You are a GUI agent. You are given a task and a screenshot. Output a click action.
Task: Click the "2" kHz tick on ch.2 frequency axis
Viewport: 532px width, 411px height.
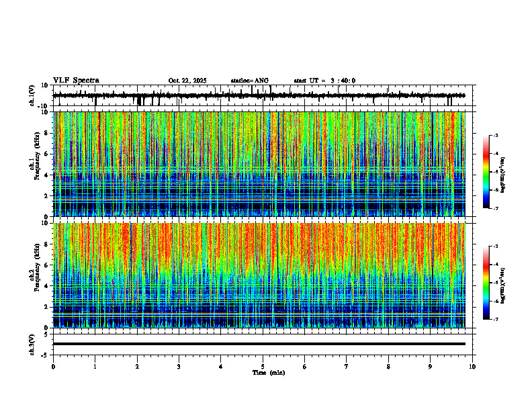47,307
